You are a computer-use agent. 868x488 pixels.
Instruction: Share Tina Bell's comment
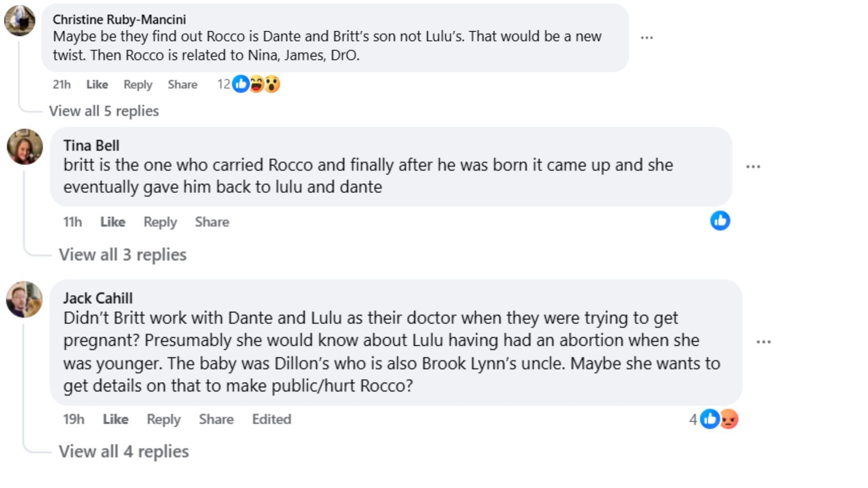point(212,222)
